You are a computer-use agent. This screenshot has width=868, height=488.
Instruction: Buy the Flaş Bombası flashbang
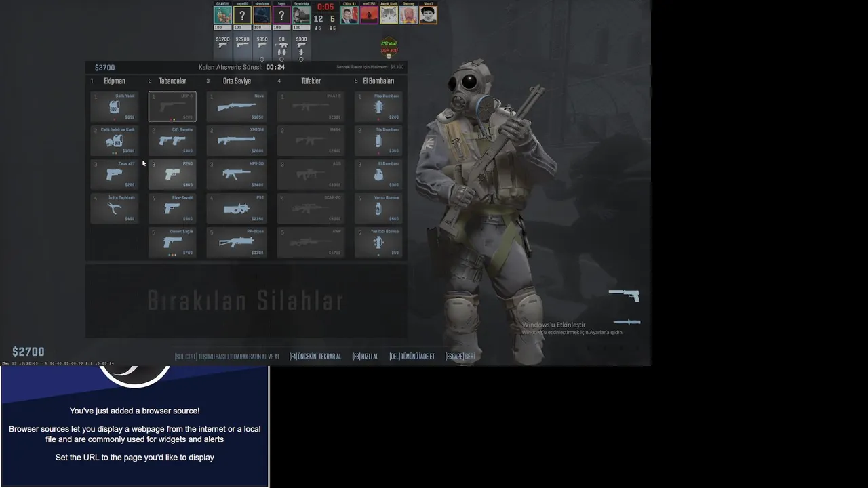click(x=378, y=107)
